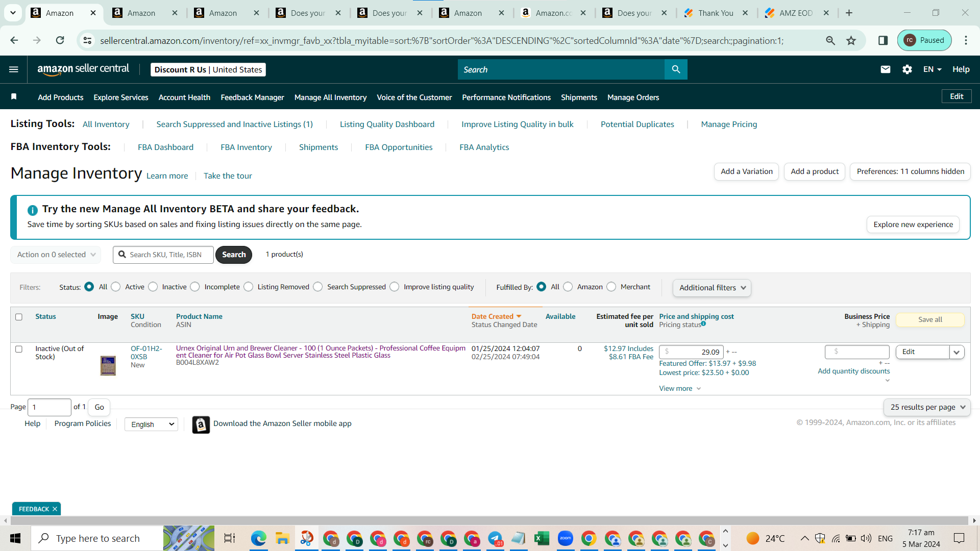Open Add Products in the nav bar
Image resolution: width=980 pixels, height=551 pixels.
(x=60, y=97)
